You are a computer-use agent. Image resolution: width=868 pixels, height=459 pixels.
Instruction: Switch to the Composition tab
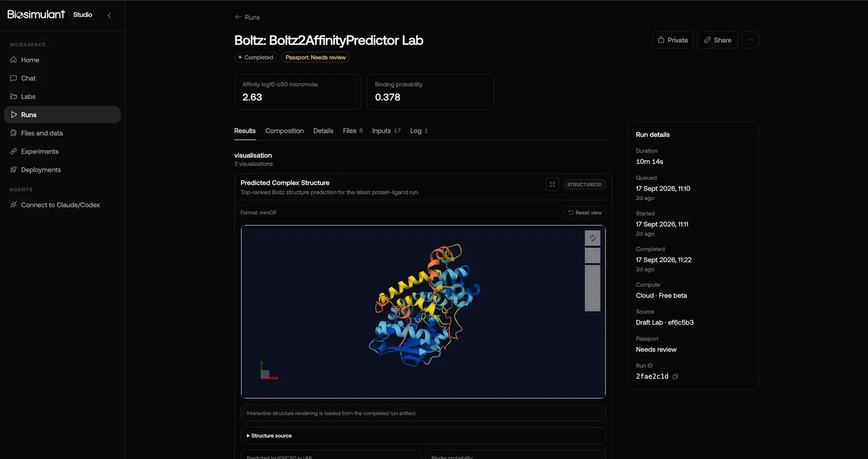284,131
